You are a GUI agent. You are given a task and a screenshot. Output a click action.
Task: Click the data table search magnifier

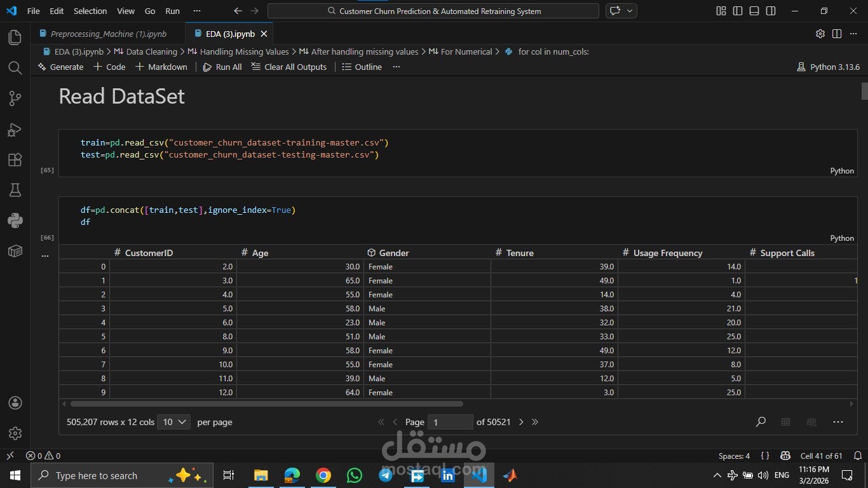(760, 422)
